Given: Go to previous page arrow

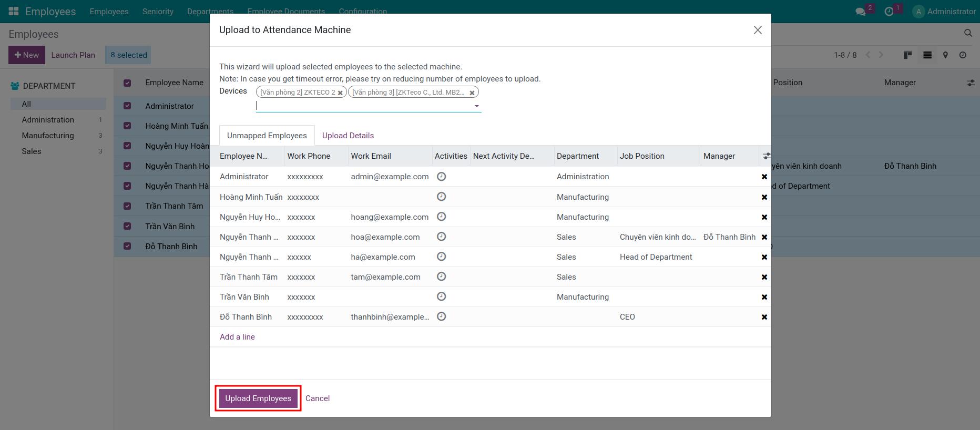Looking at the screenshot, I should point(868,55).
